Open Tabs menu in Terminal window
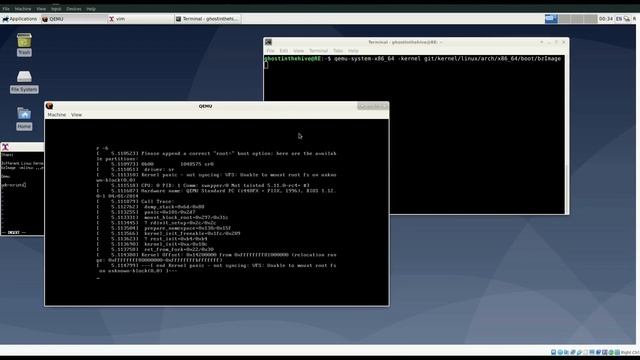This screenshot has height=360, width=640. [x=338, y=51]
